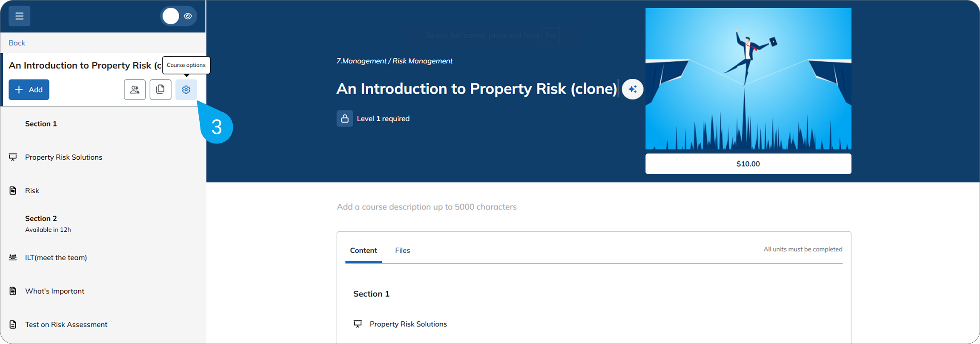Click the course cover image
Screen dimensions: 980x344
click(x=748, y=79)
